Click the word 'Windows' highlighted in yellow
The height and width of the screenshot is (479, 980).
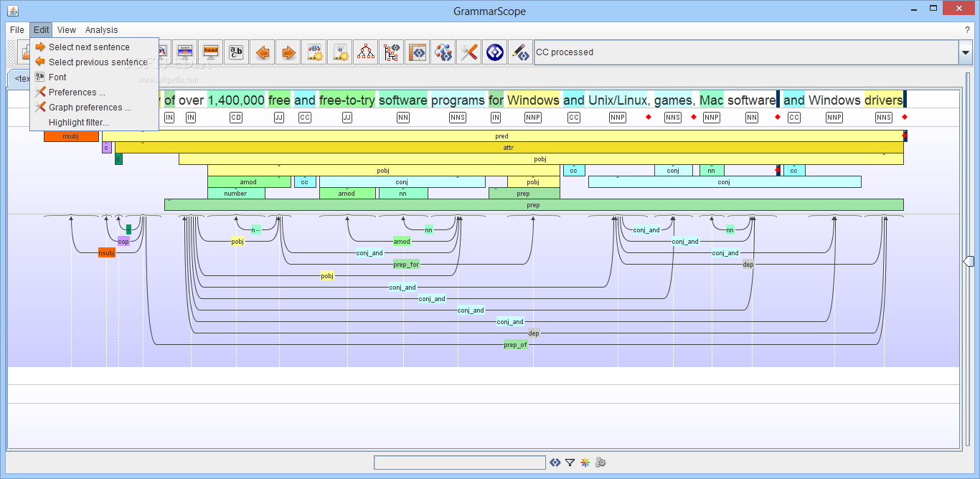coord(533,100)
